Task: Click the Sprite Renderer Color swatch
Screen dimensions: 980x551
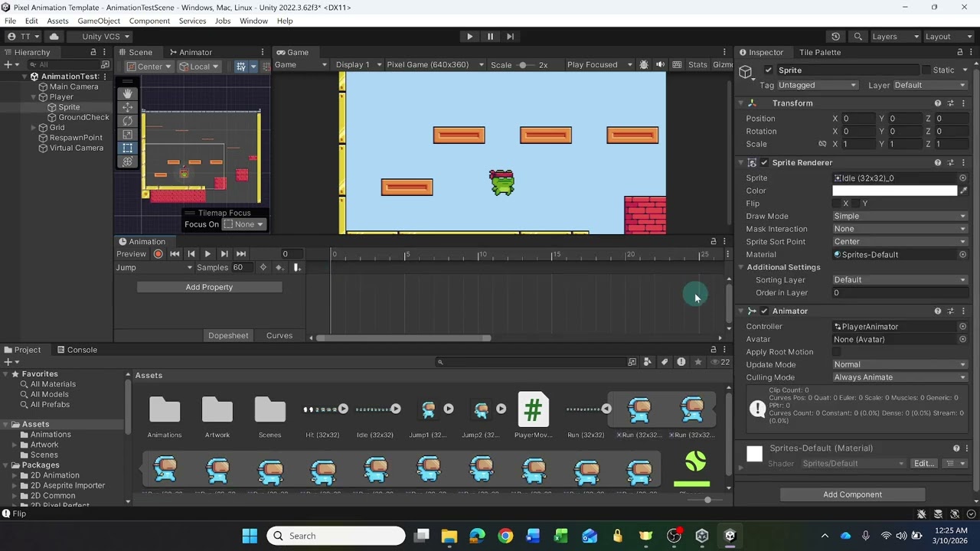Action: coord(895,191)
